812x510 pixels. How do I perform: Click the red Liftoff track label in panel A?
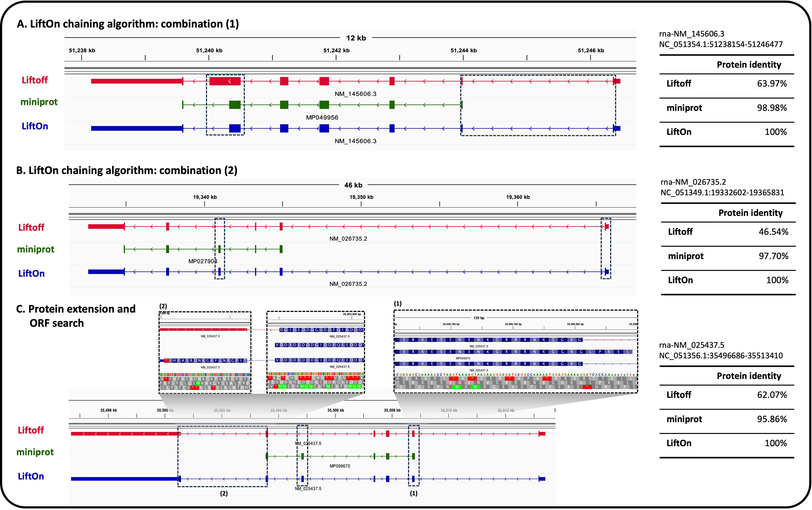click(x=35, y=80)
